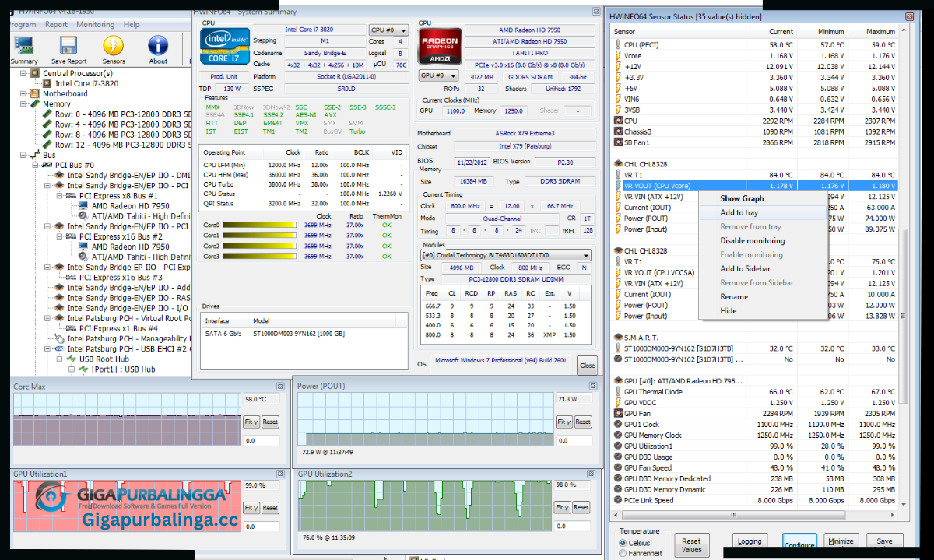Click the chip icon beside S.M.A.R.T. group

tap(618, 338)
